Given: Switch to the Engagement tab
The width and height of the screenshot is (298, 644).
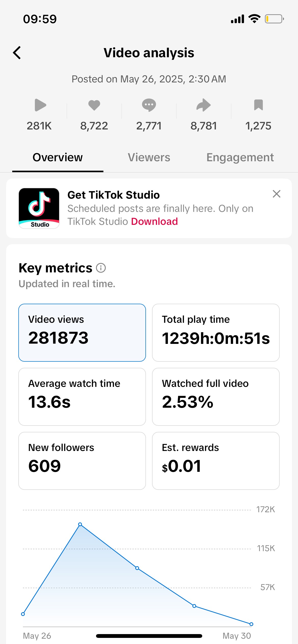Looking at the screenshot, I should [x=240, y=157].
